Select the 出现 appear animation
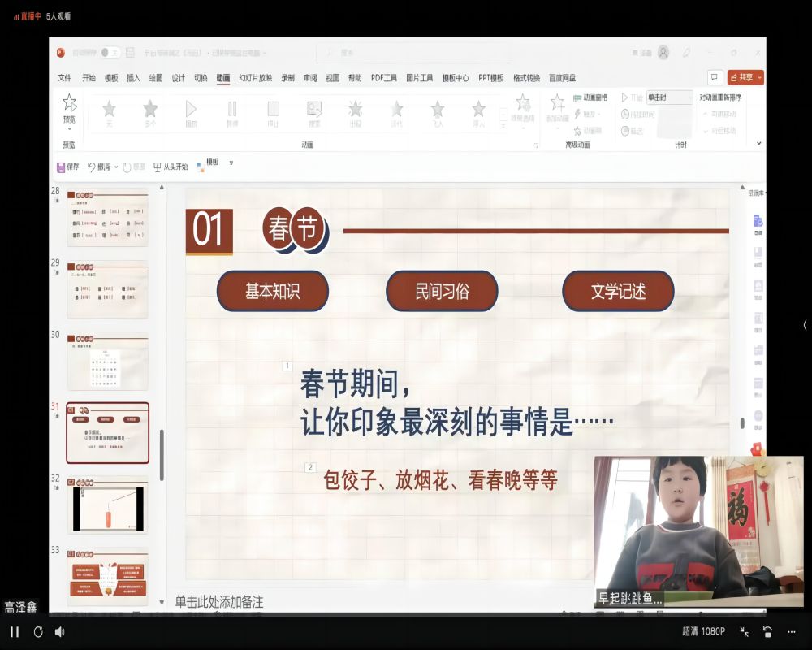 click(356, 112)
